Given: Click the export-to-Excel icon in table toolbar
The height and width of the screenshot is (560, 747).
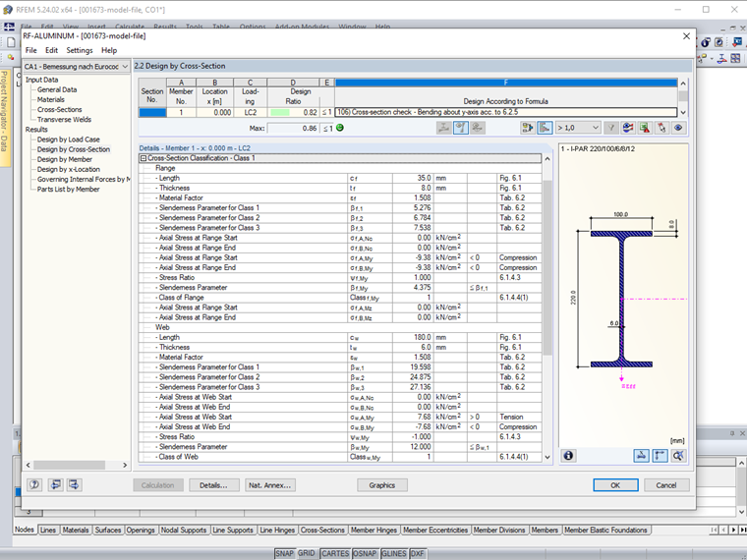Looking at the screenshot, I should coord(645,128).
